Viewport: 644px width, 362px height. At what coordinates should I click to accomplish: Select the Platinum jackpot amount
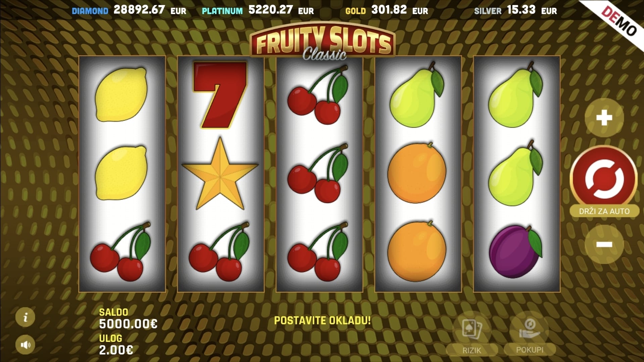click(270, 9)
